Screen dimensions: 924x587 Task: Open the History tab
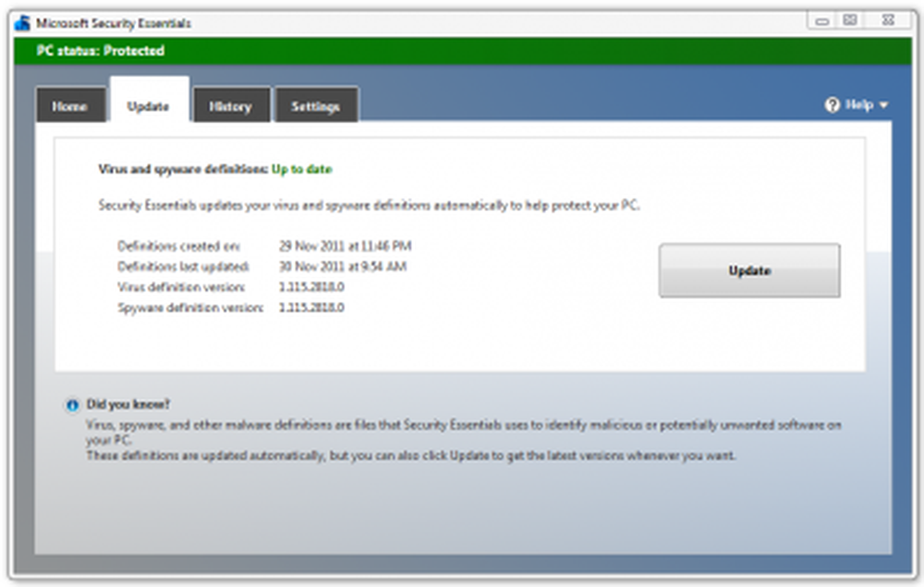[x=230, y=106]
